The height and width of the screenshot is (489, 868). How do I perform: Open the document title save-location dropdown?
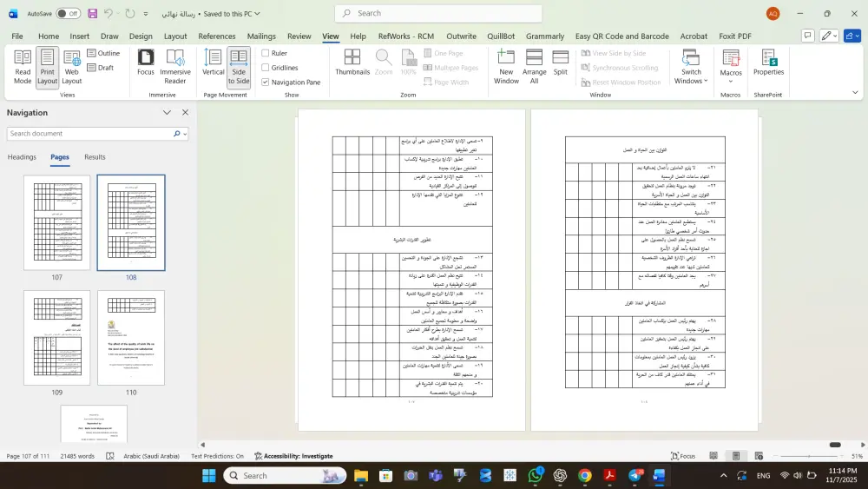[x=257, y=13]
